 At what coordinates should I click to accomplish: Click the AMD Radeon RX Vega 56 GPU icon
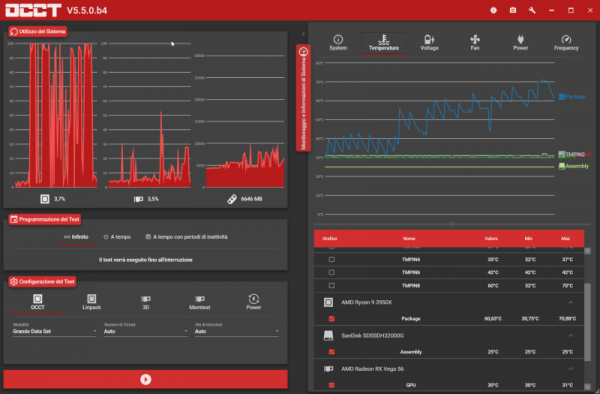point(328,369)
